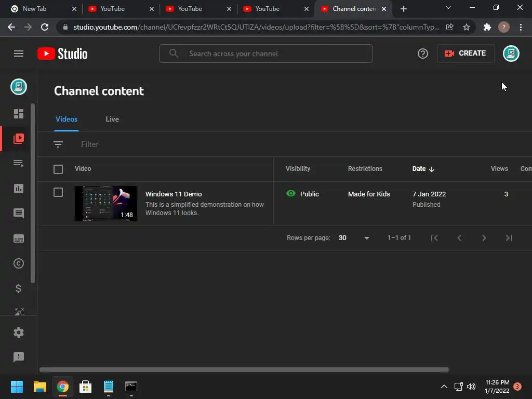Tick the Windows 11 Demo checkbox
Viewport: 532px width, 399px height.
[58, 192]
